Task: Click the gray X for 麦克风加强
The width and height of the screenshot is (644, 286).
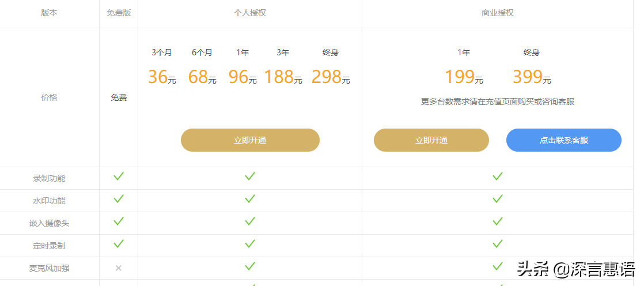Action: [x=119, y=268]
